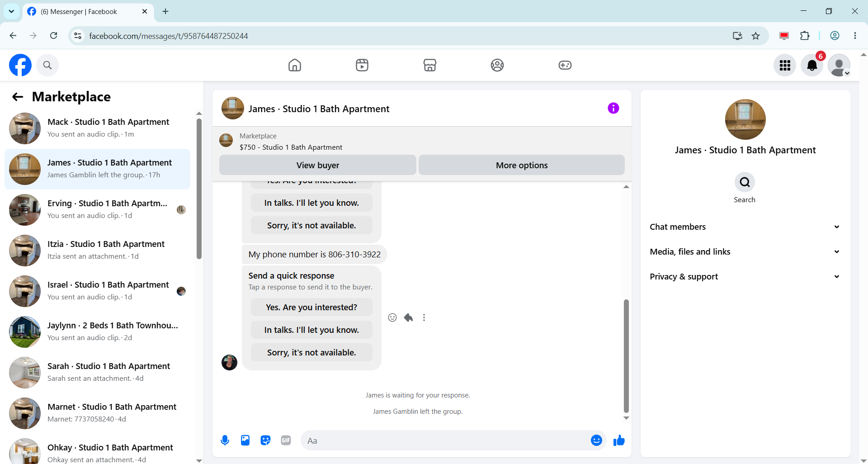Screen dimensions: 868x464
Task: Go to the Home feed icon
Action: [295, 65]
